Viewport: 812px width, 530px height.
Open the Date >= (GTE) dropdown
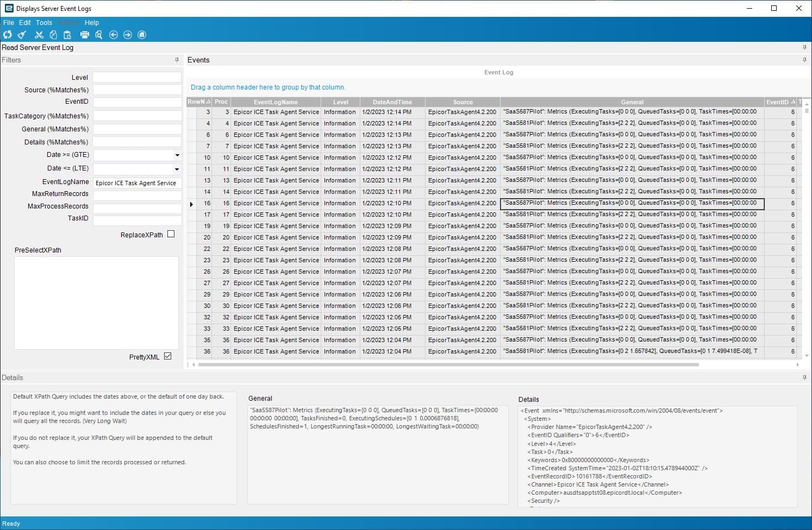click(177, 155)
